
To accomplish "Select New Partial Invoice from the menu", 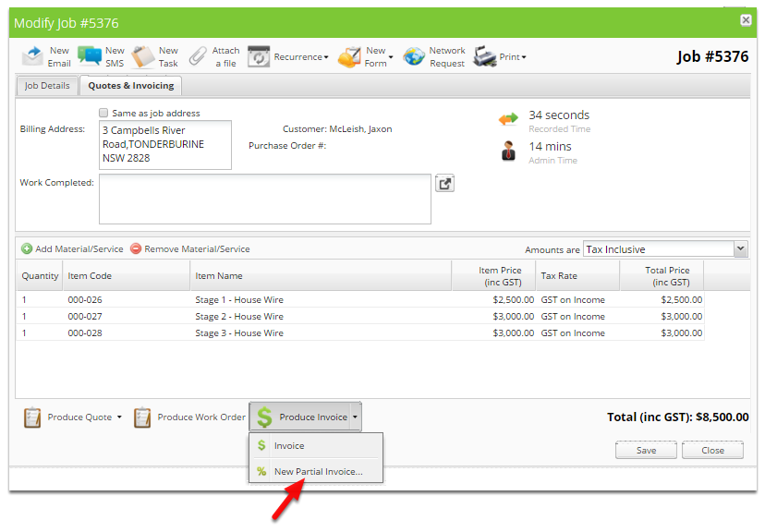I will point(317,471).
